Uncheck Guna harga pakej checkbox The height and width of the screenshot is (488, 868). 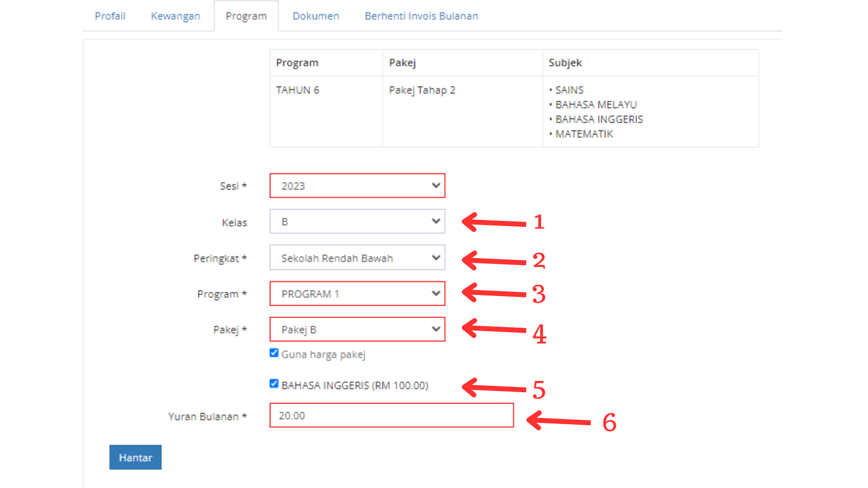point(274,353)
